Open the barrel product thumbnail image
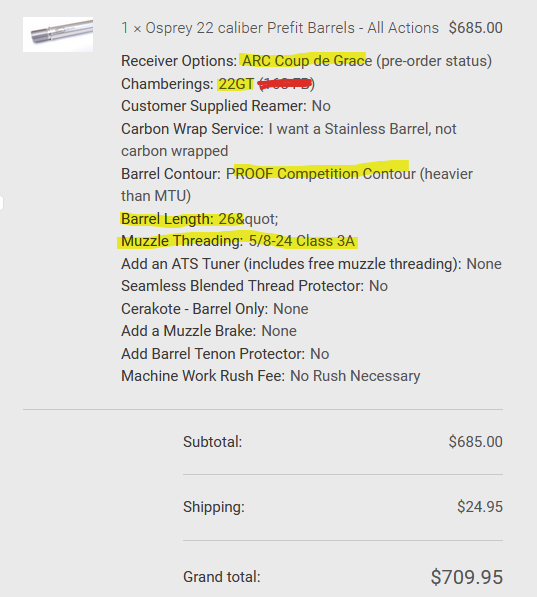This screenshot has height=597, width=537. 58,34
